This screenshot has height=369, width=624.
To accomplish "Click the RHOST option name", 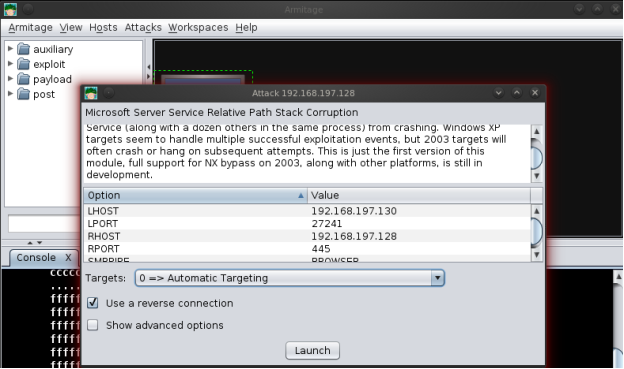I will [104, 236].
